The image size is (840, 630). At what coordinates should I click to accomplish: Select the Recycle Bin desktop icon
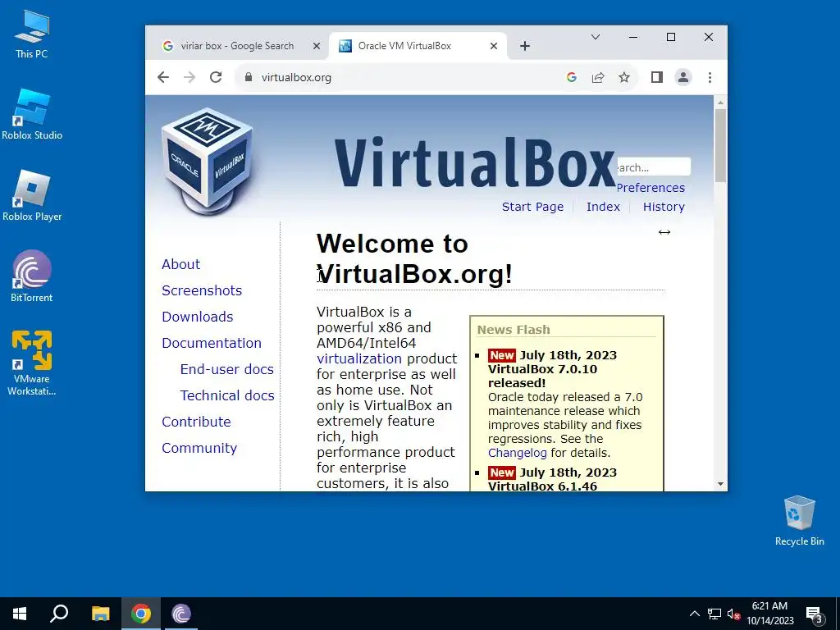[799, 521]
